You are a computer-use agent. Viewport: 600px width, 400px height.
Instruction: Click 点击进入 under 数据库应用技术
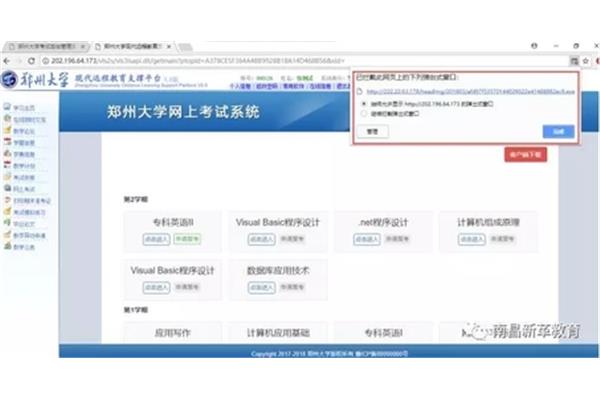261,287
